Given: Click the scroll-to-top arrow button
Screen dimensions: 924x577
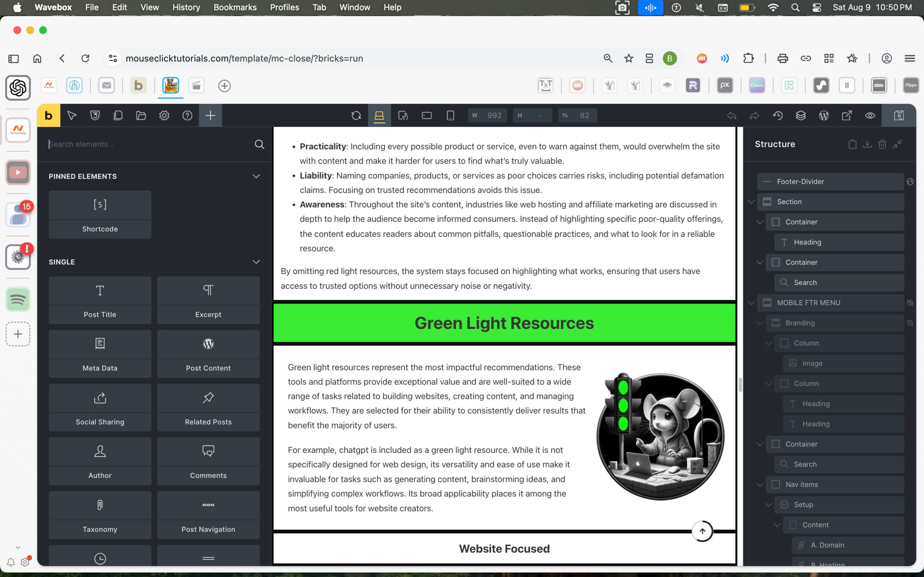Looking at the screenshot, I should point(702,531).
